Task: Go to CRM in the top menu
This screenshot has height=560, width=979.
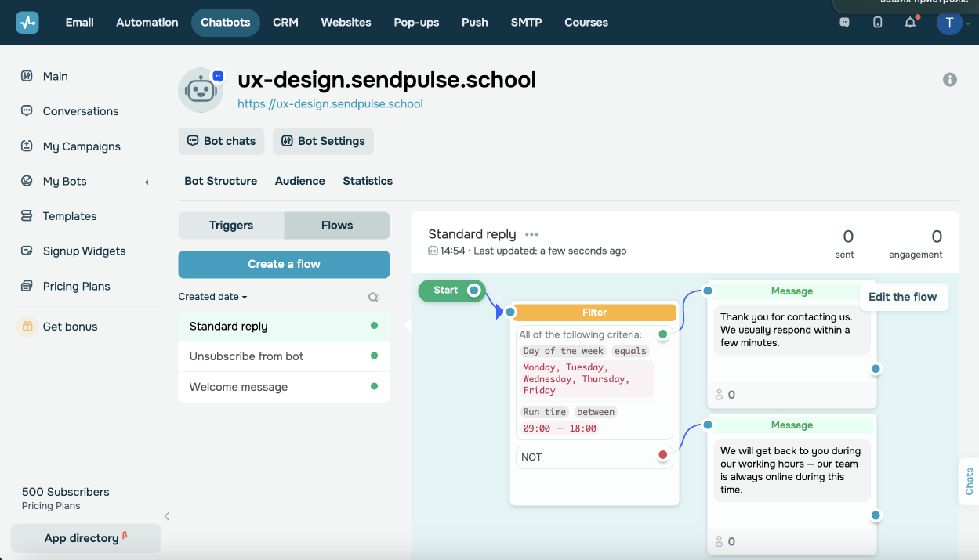Action: click(285, 22)
